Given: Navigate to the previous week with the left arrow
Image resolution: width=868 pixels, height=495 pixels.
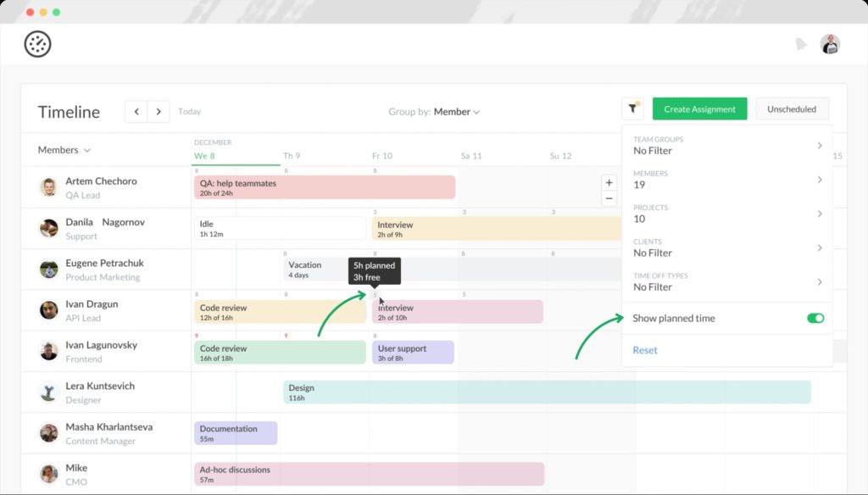Looking at the screenshot, I should (136, 111).
